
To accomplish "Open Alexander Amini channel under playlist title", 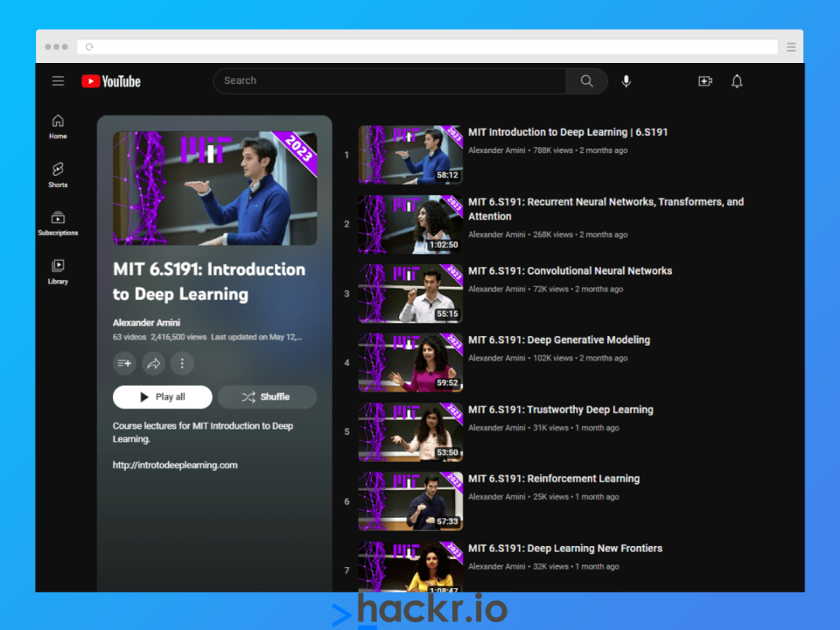I will pos(146,323).
